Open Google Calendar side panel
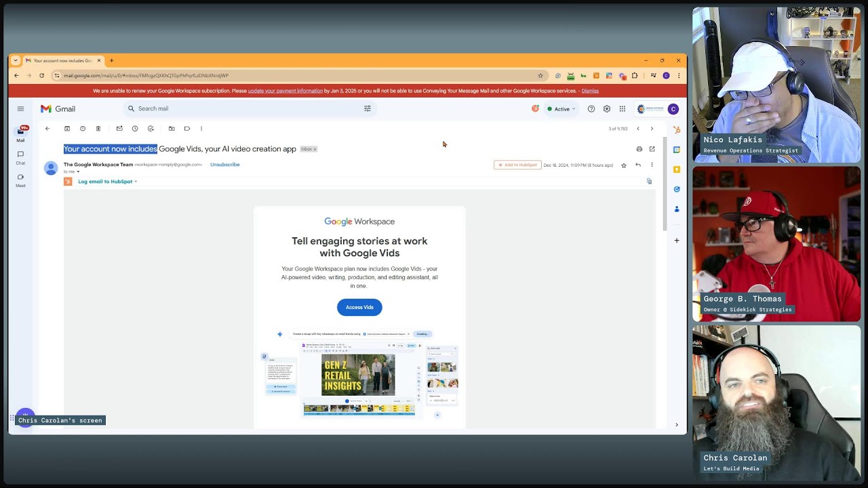 (x=677, y=150)
